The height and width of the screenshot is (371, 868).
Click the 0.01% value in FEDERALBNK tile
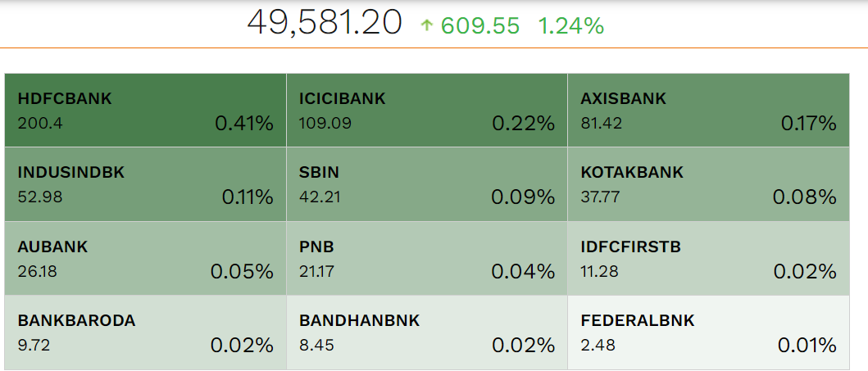coord(807,346)
